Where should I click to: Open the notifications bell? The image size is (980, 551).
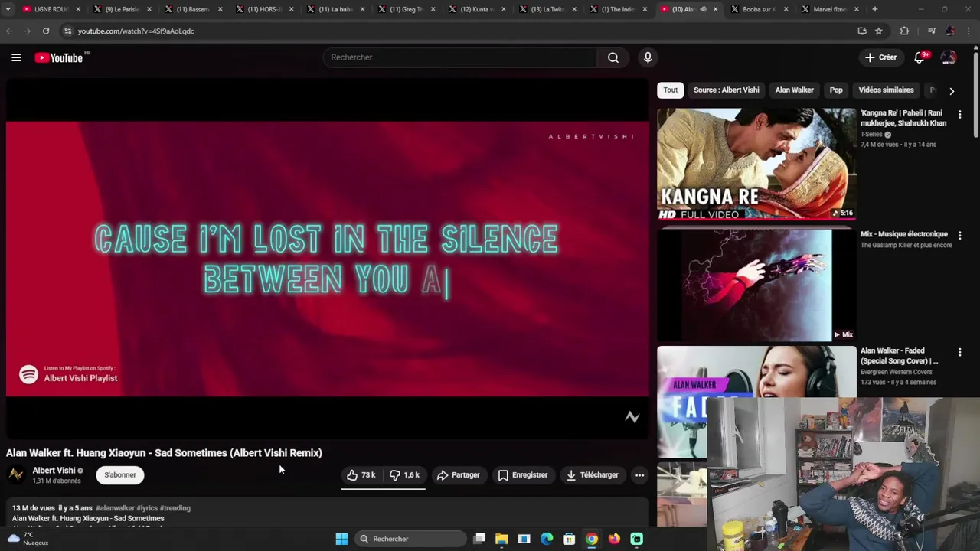coord(920,57)
